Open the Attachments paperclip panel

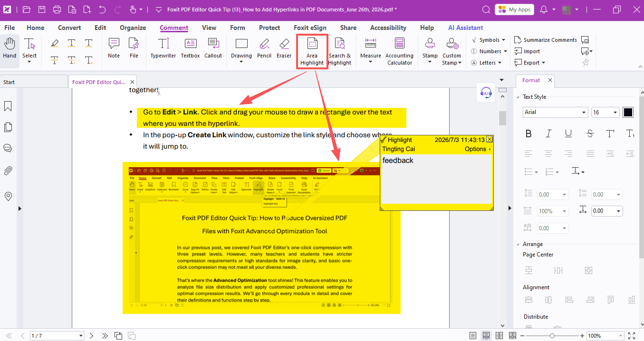coord(8,171)
